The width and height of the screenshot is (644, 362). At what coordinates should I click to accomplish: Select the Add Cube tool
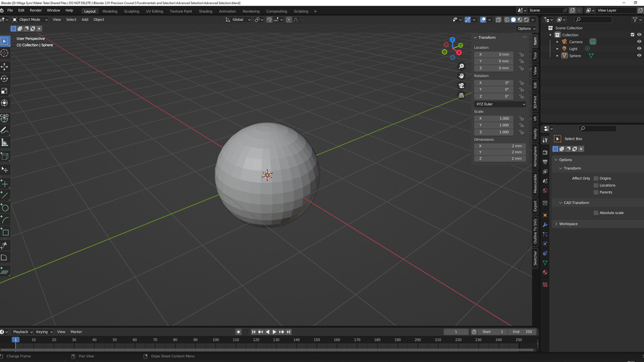(x=4, y=156)
